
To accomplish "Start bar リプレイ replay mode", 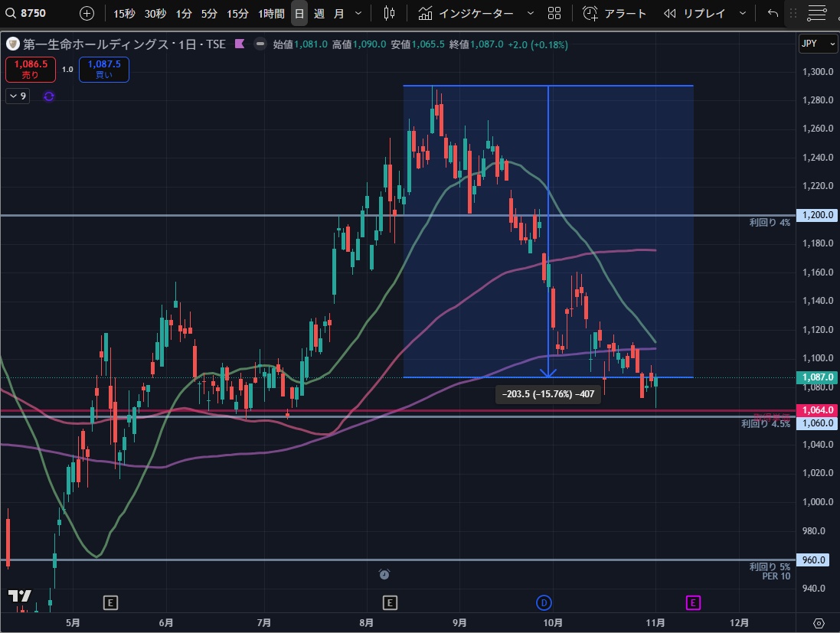I will coord(695,13).
